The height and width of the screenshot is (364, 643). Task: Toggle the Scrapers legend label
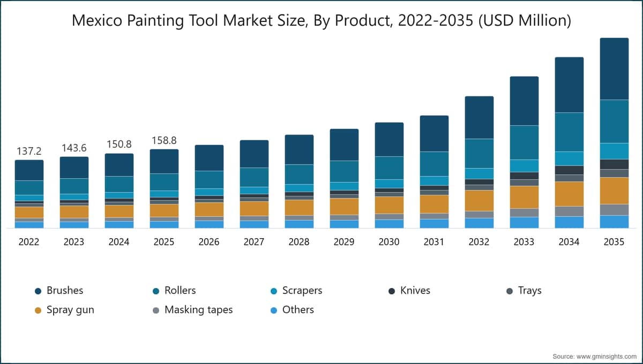pyautogui.click(x=302, y=291)
